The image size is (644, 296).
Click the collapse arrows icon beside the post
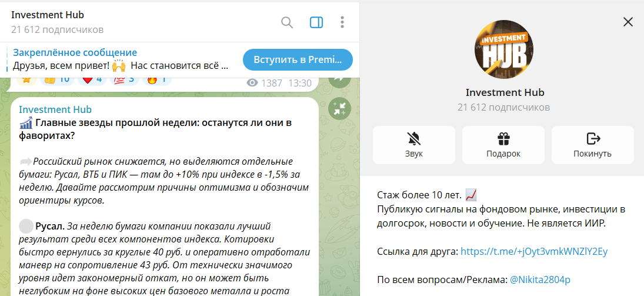pos(339,108)
